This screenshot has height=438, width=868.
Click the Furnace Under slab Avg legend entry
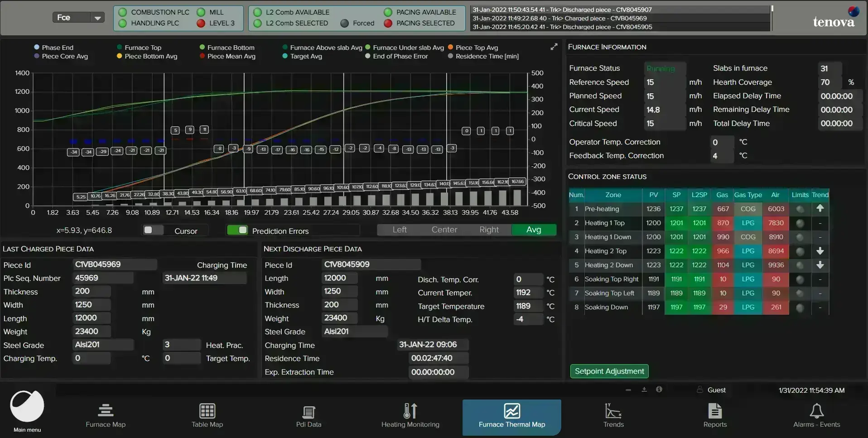point(405,48)
